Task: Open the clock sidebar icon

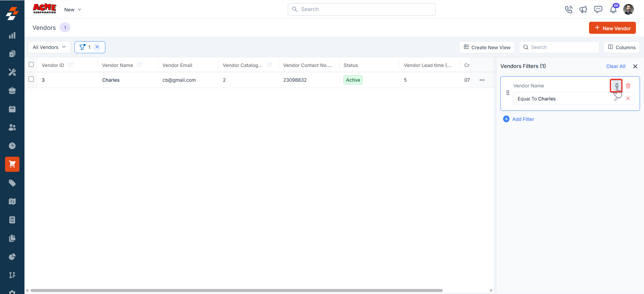Action: click(12, 146)
